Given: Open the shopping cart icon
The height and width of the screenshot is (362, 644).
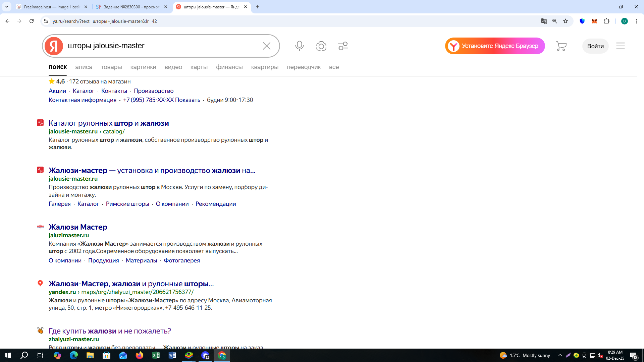Looking at the screenshot, I should tap(561, 46).
